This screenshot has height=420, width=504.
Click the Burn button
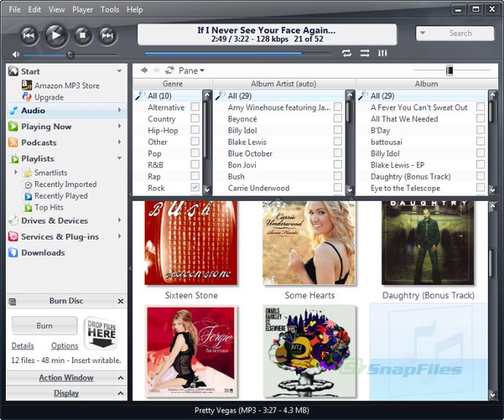tap(45, 326)
